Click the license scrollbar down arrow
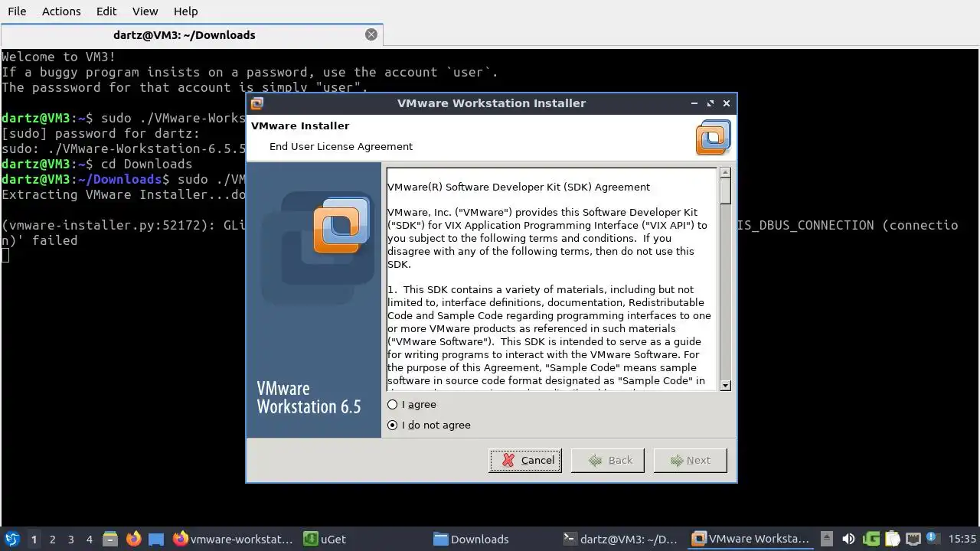This screenshot has width=980, height=551. 725,386
